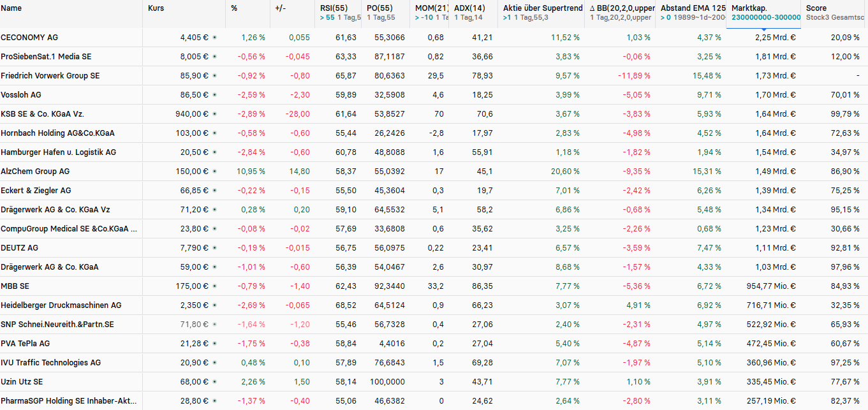Image resolution: width=868 pixels, height=410 pixels.
Task: Open the AlzChem Group AG stock
Action: pos(36,172)
